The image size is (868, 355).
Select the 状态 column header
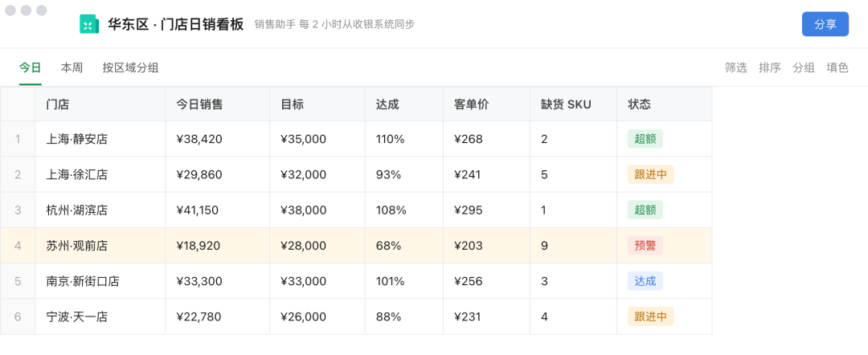click(x=665, y=104)
